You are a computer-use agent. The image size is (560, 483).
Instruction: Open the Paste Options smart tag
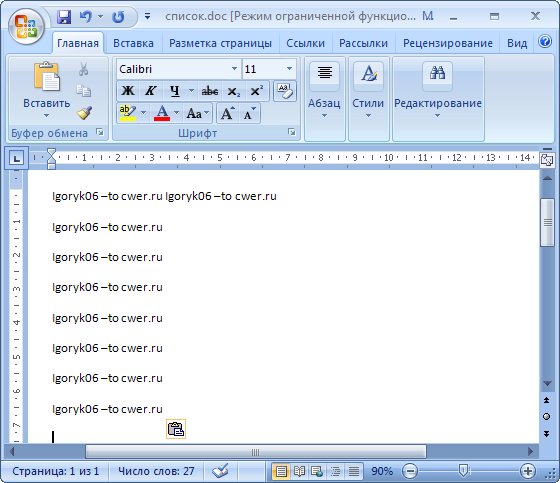tap(176, 429)
